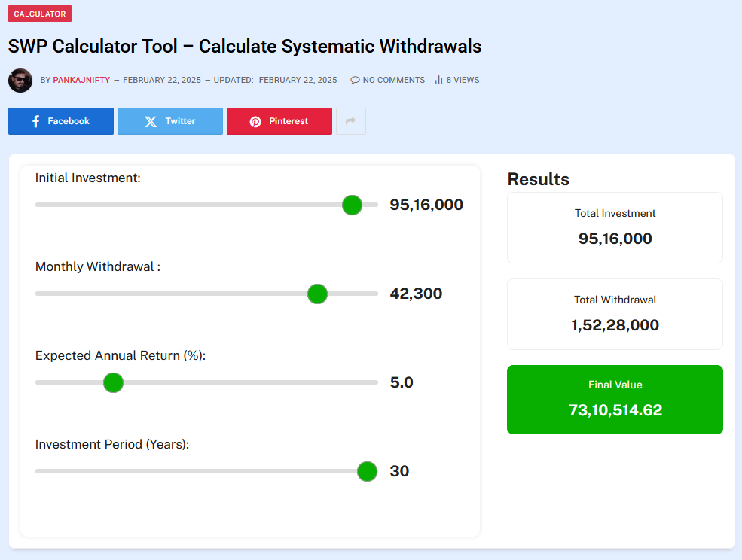This screenshot has width=742, height=560.
Task: Click the published date FEBRUARY 22, 2025
Action: tap(162, 80)
